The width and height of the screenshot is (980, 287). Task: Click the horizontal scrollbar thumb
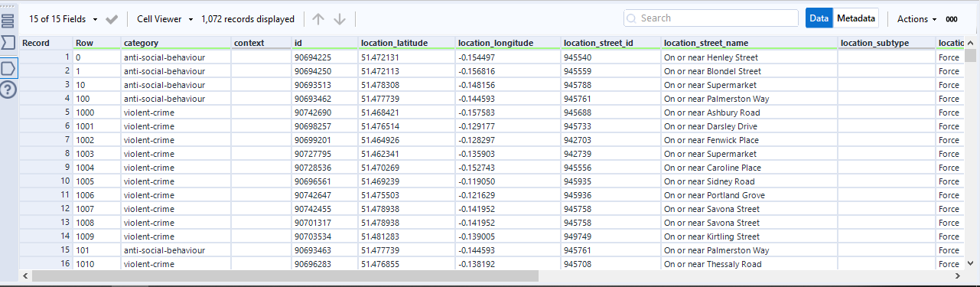click(x=285, y=276)
